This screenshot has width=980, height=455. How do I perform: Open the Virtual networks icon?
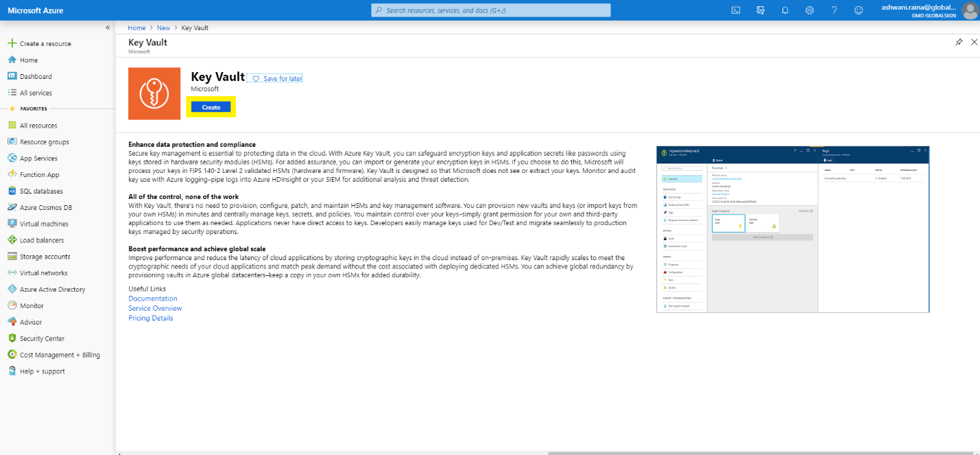[12, 273]
